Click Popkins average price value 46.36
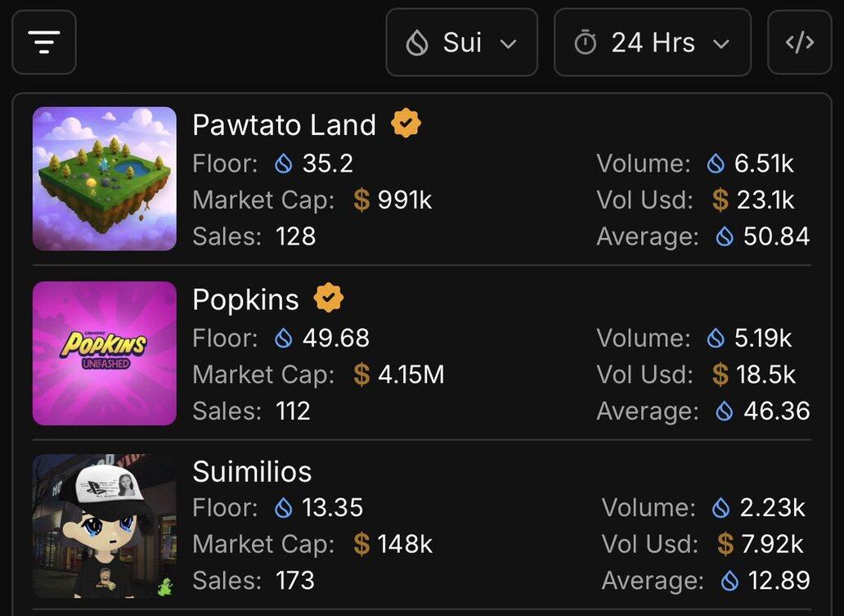This screenshot has width=844, height=616. (776, 411)
